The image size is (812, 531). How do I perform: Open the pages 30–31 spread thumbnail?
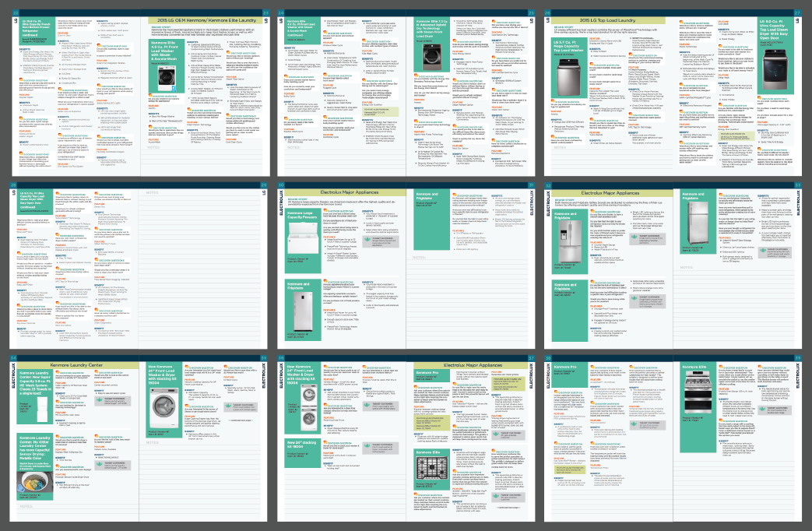pos(406,265)
